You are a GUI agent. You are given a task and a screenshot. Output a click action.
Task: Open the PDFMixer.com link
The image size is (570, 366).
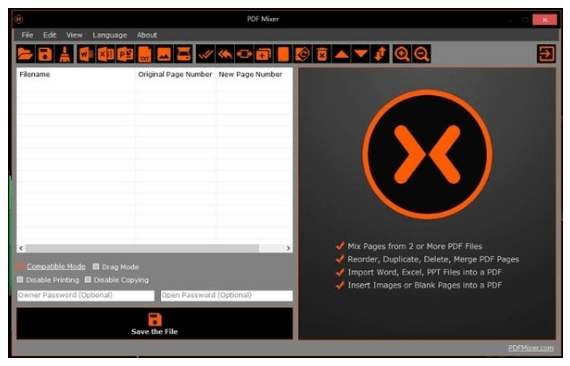531,348
